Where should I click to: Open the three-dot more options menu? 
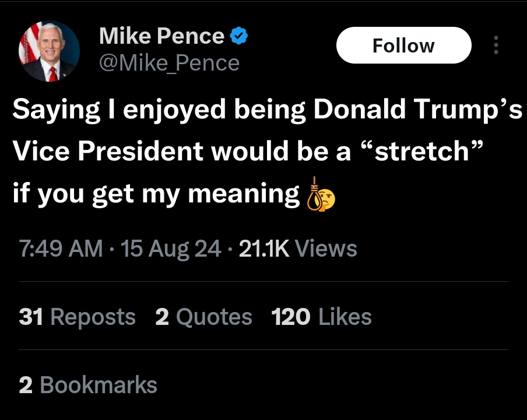point(496,45)
